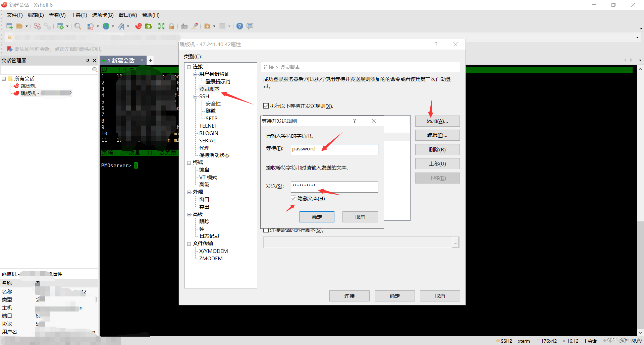Click the Font toolbar icon
The width and height of the screenshot is (644, 345).
[121, 26]
